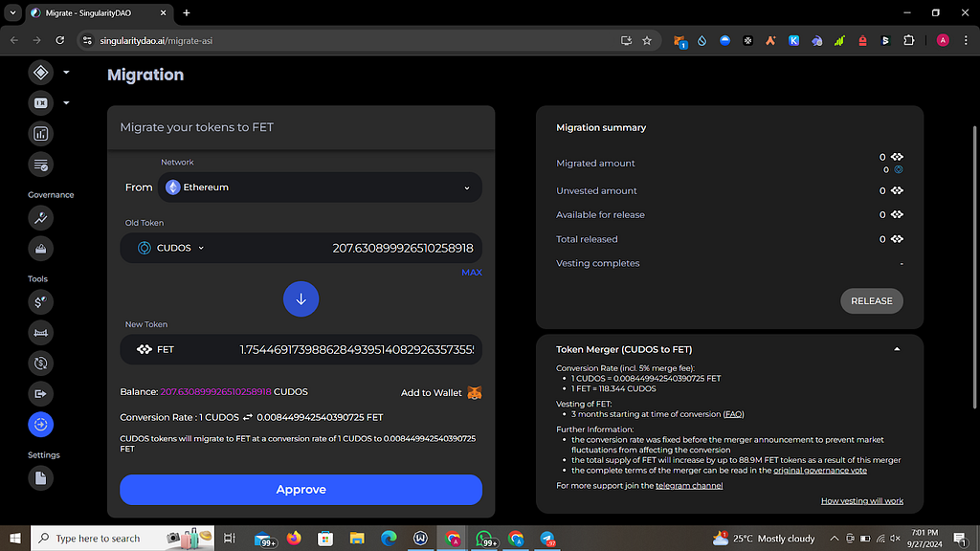This screenshot has width=980, height=551.
Task: Click MAX to use full balance
Action: 471,273
